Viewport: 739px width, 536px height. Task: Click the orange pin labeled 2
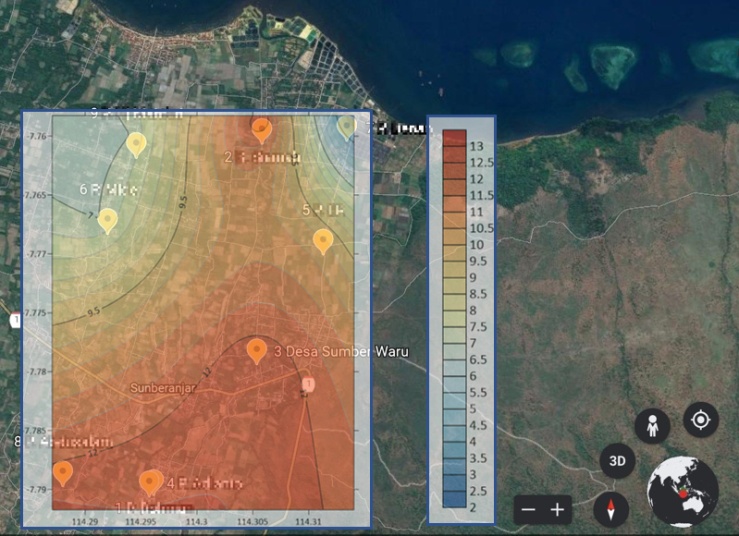pyautogui.click(x=261, y=129)
